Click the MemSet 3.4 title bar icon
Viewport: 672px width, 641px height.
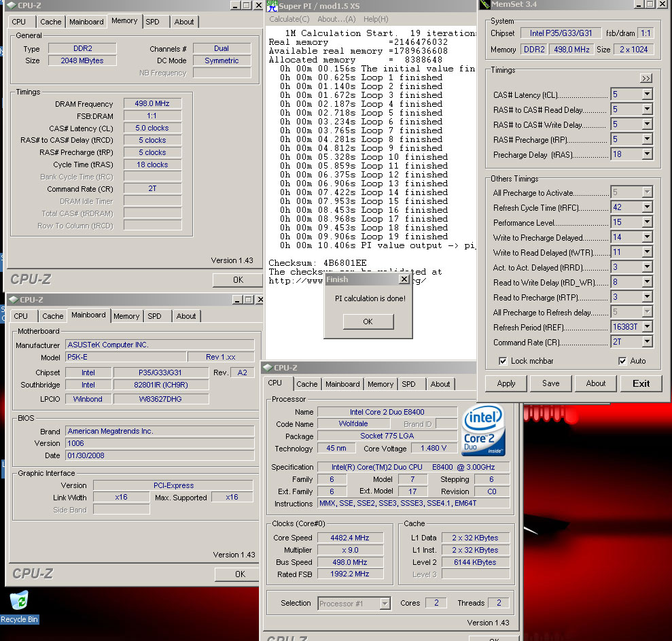point(485,5)
